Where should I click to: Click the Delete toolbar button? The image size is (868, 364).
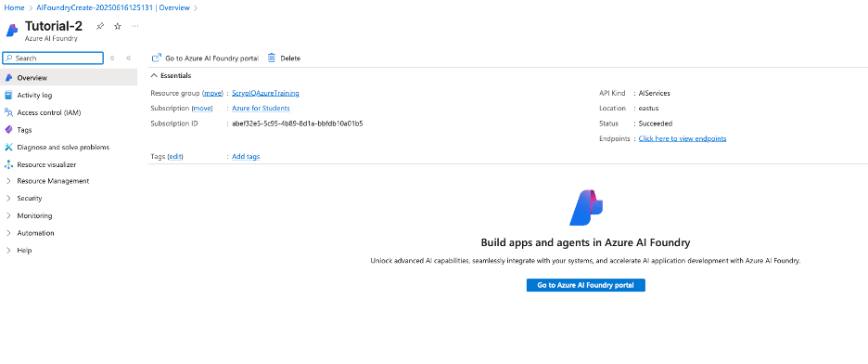point(284,58)
